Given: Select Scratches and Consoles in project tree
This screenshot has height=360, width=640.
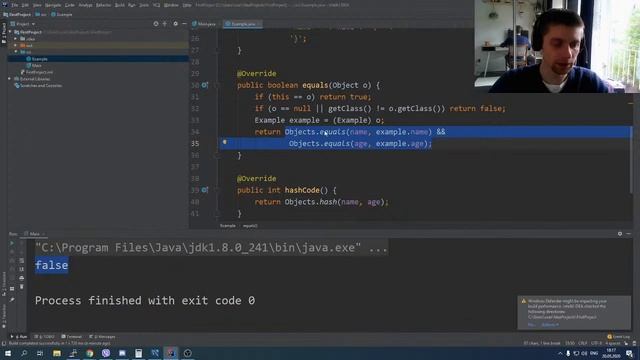Looking at the screenshot, I should tap(38, 86).
